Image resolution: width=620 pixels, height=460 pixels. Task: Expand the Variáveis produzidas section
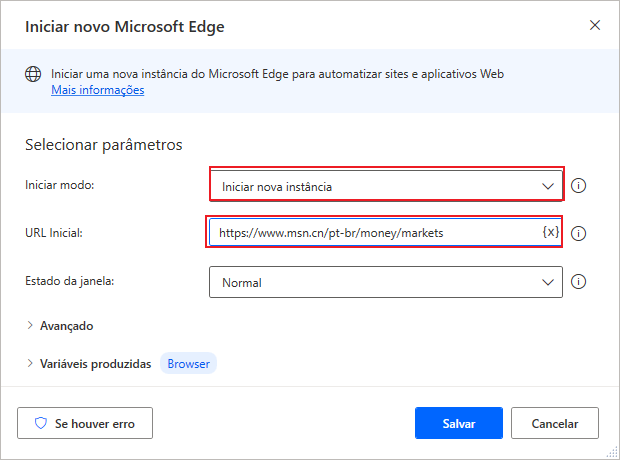(88, 363)
